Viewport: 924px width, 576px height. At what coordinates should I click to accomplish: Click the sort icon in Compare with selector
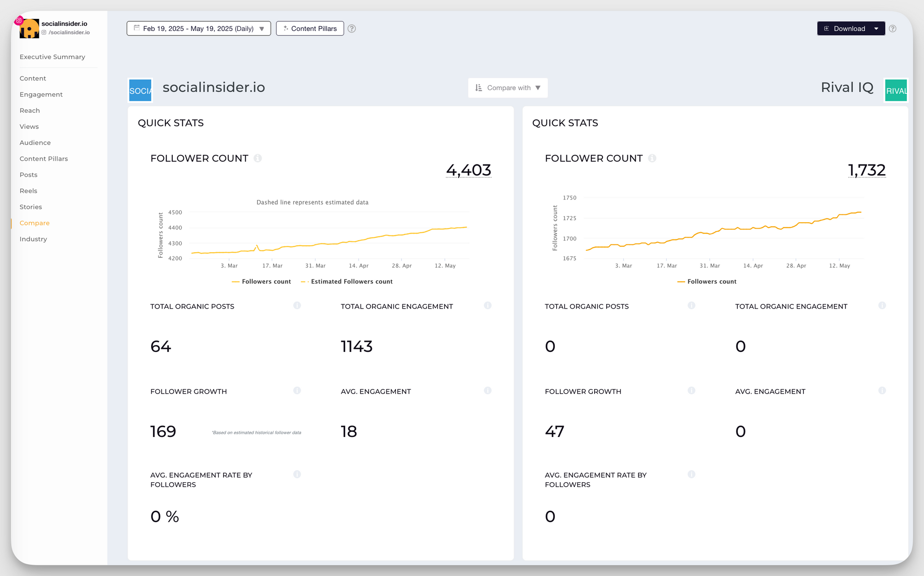point(479,88)
